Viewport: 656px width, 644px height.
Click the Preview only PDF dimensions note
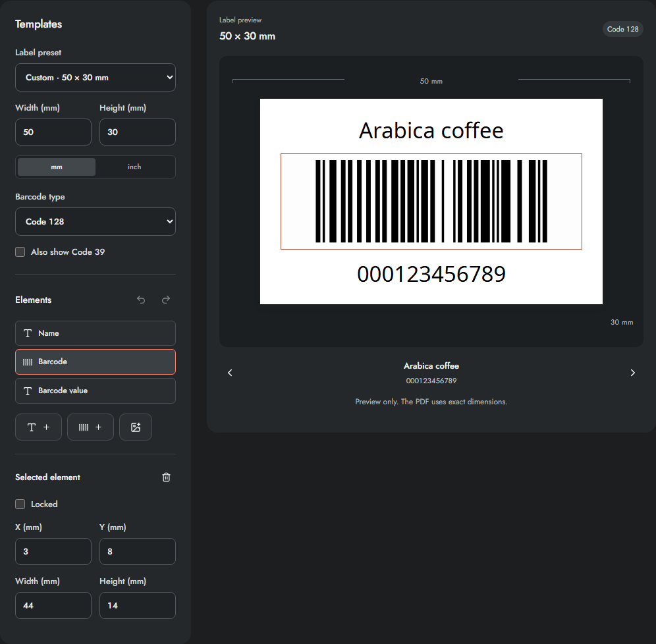(431, 402)
